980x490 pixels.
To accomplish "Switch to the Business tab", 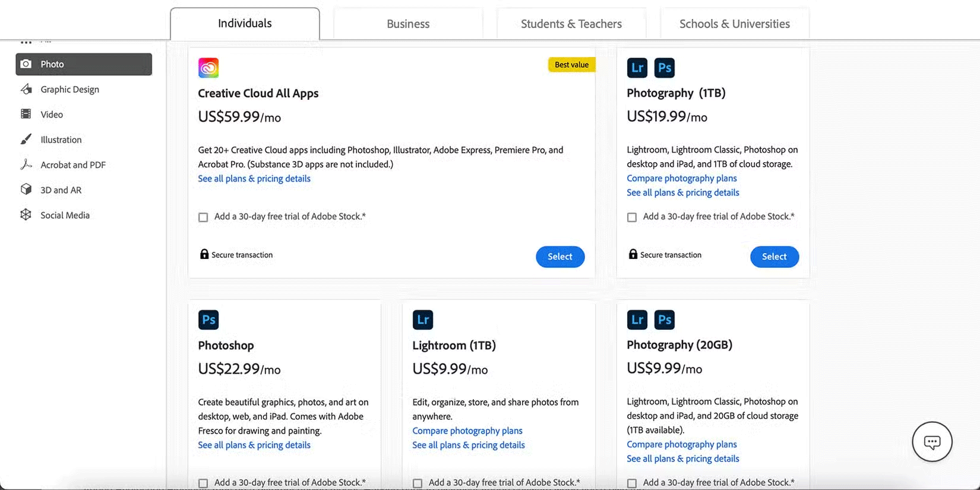I will tap(408, 24).
